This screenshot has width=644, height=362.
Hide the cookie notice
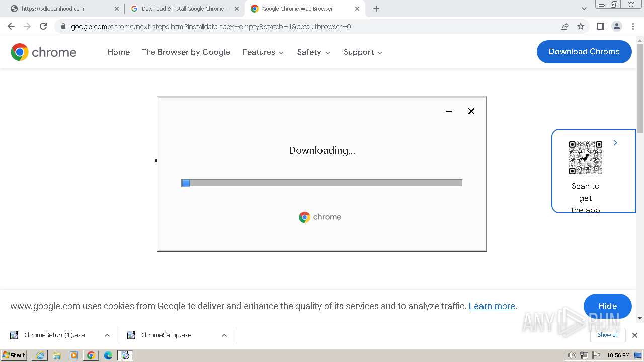[608, 306]
